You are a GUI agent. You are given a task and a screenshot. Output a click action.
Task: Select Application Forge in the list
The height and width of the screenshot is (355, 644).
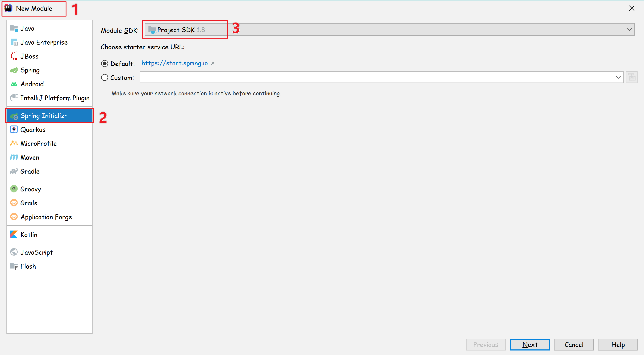(46, 217)
